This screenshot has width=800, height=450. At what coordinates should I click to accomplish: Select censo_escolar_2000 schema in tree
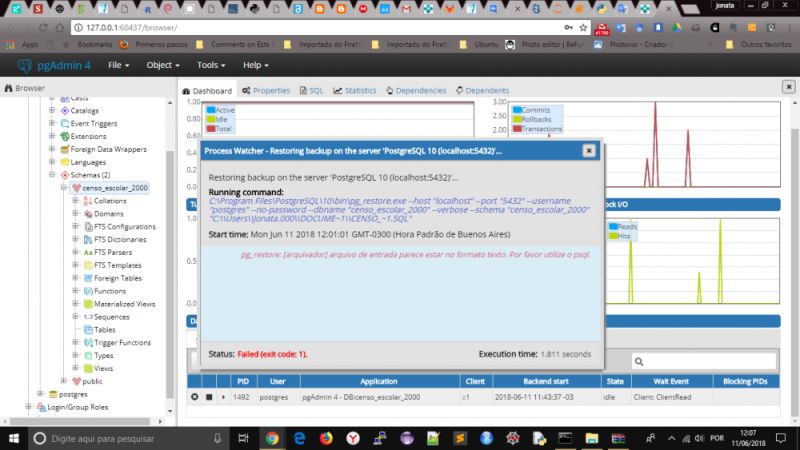pyautogui.click(x=115, y=188)
